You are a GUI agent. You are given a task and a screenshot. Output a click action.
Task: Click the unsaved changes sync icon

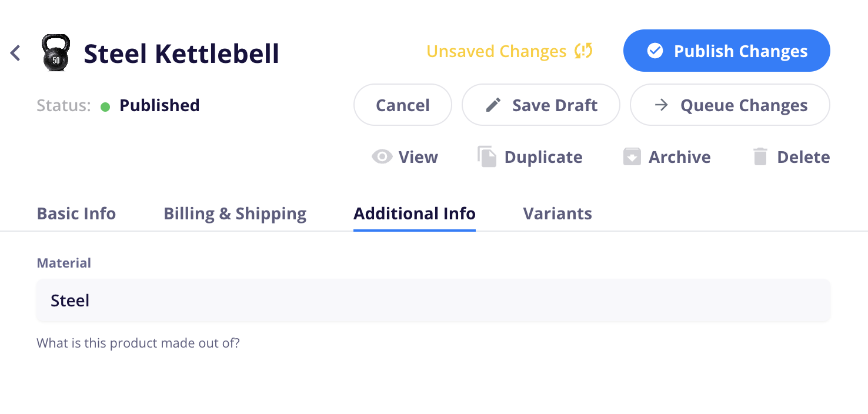pos(583,51)
